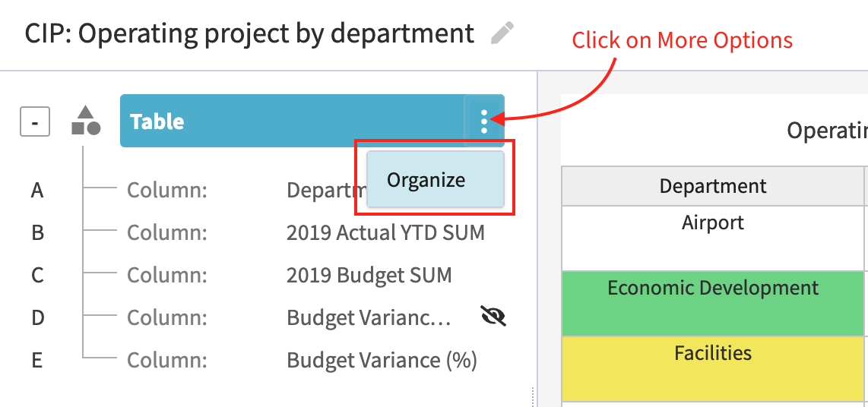868x407 pixels.
Task: Toggle visibility of the Budget Variance column
Action: [493, 317]
